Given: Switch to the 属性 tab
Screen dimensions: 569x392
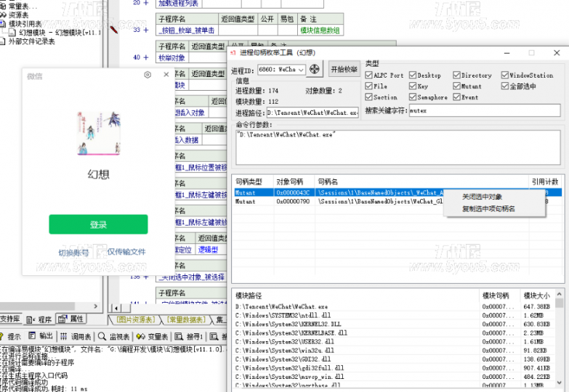Looking at the screenshot, I should [71, 319].
